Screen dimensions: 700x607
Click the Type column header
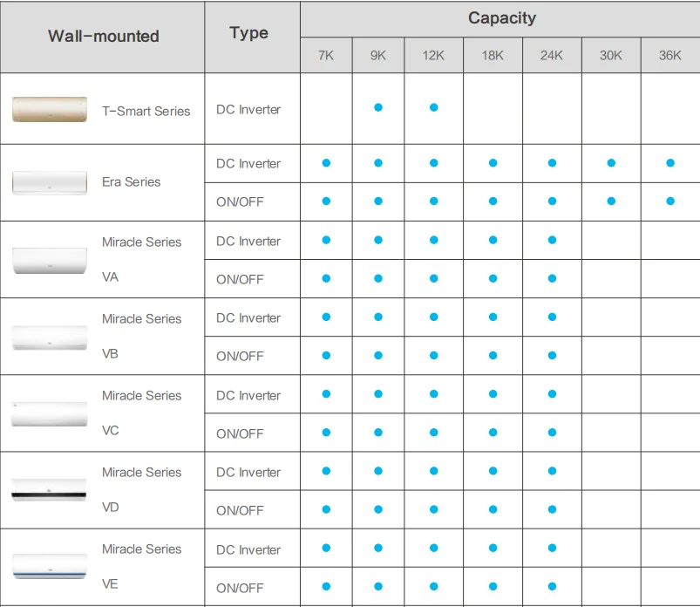coord(249,33)
